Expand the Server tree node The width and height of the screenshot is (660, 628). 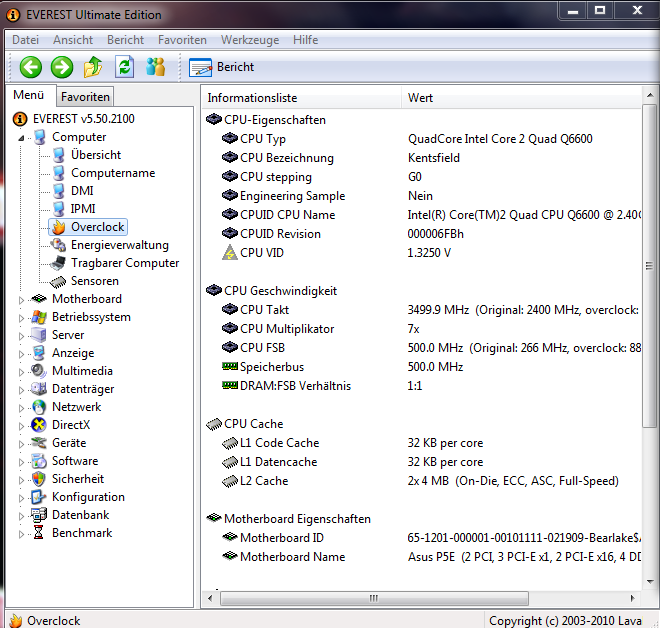(21, 336)
